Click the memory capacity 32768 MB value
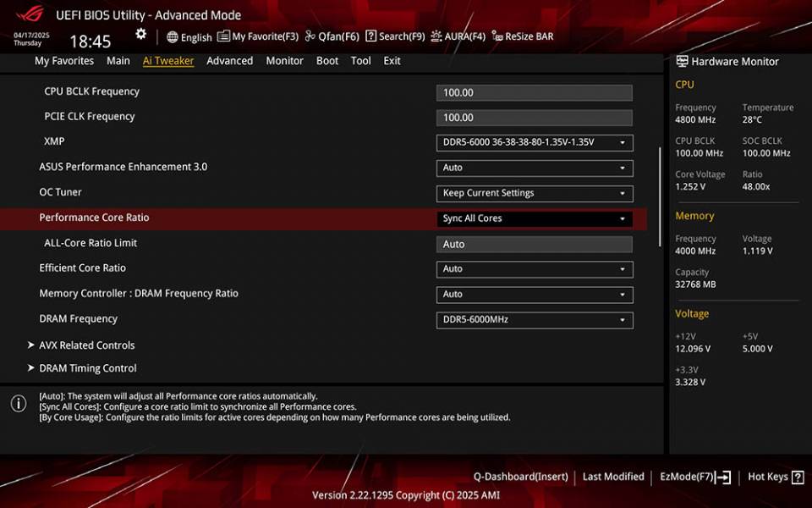Screen dimensions: 812x508 coord(695,284)
